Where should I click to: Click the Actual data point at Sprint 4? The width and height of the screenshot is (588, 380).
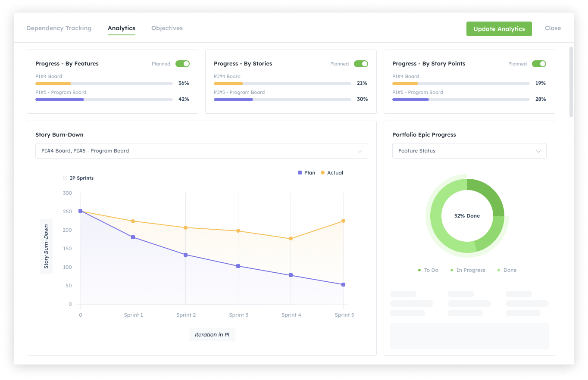click(x=291, y=238)
